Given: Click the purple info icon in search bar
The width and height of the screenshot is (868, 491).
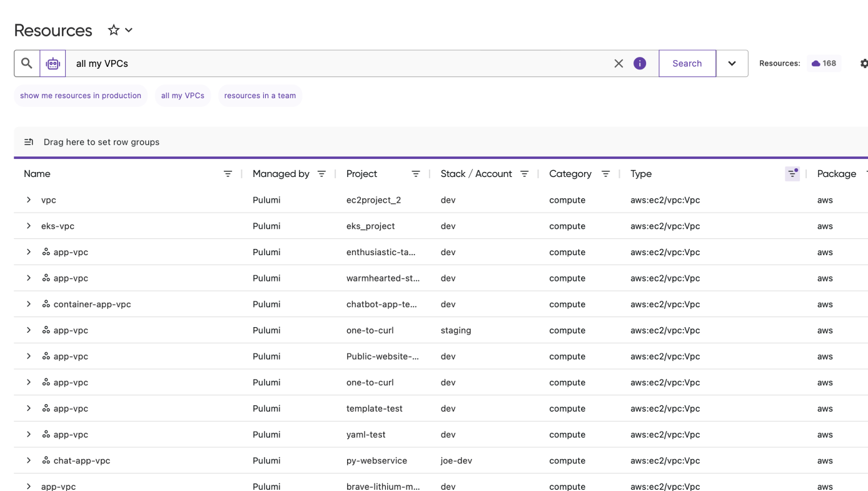Looking at the screenshot, I should click(x=640, y=63).
